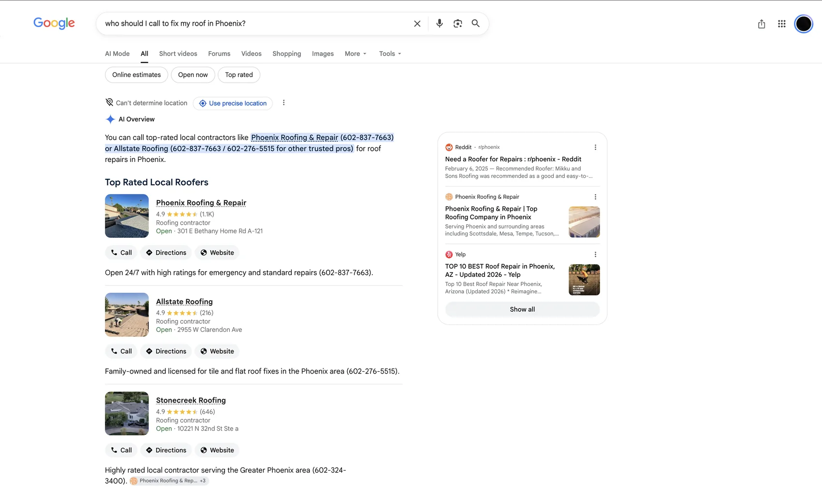The image size is (822, 504).
Task: Click the location-off icon near Can't determine location
Action: point(109,102)
